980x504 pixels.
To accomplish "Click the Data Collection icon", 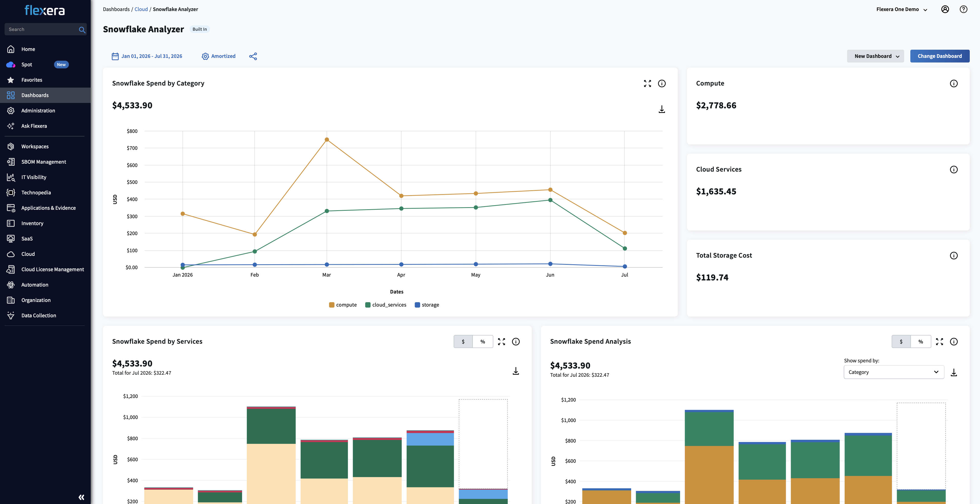I will pyautogui.click(x=11, y=315).
